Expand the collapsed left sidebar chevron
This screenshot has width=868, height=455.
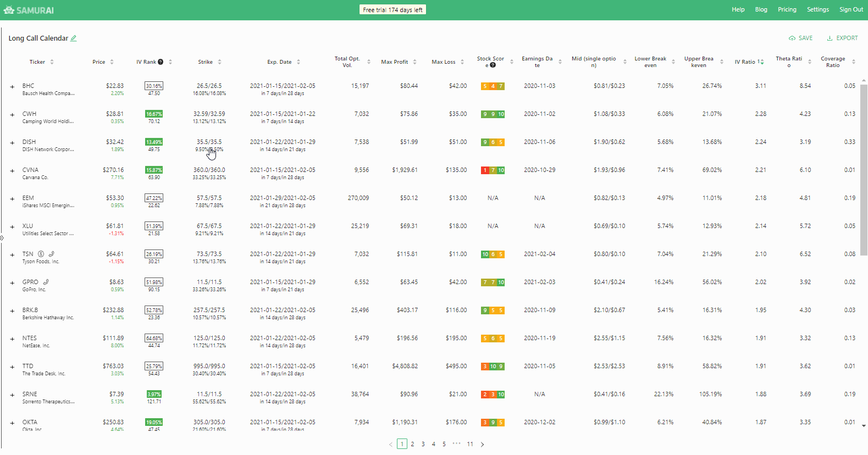(x=2, y=238)
